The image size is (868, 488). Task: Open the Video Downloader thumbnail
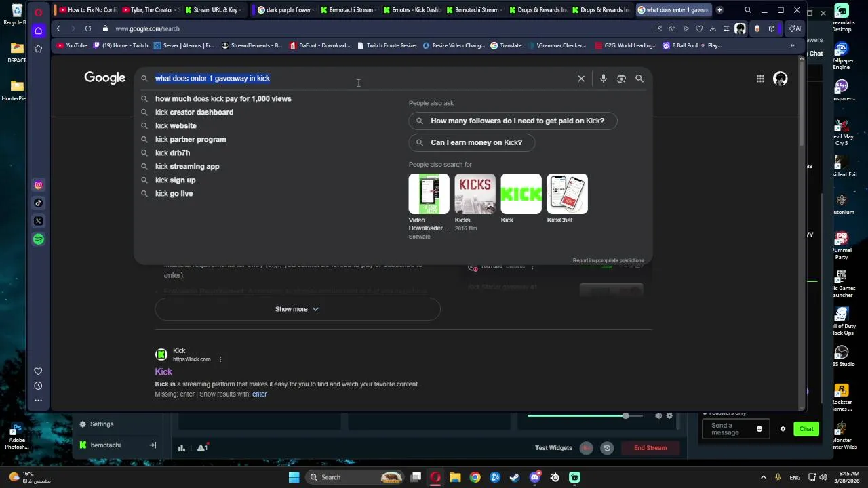pyautogui.click(x=429, y=194)
